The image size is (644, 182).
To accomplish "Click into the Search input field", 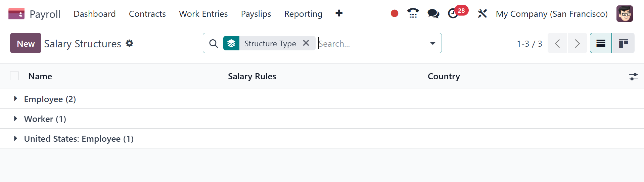I will 369,43.
